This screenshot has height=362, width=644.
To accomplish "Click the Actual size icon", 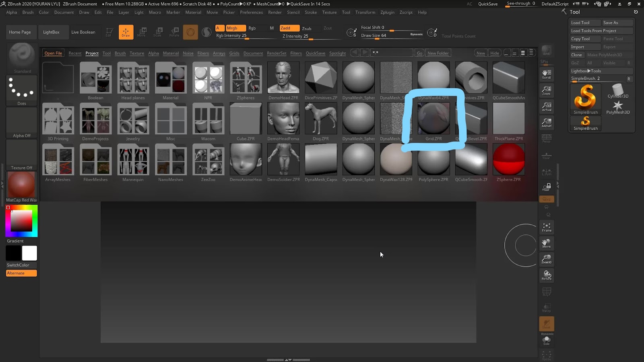I will pyautogui.click(x=547, y=106).
